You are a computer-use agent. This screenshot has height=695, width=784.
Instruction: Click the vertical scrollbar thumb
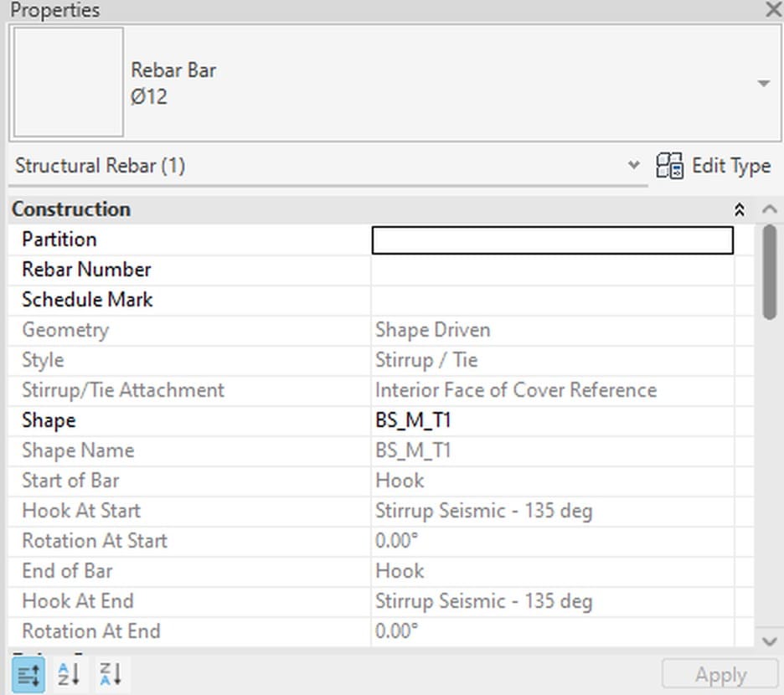pos(770,272)
